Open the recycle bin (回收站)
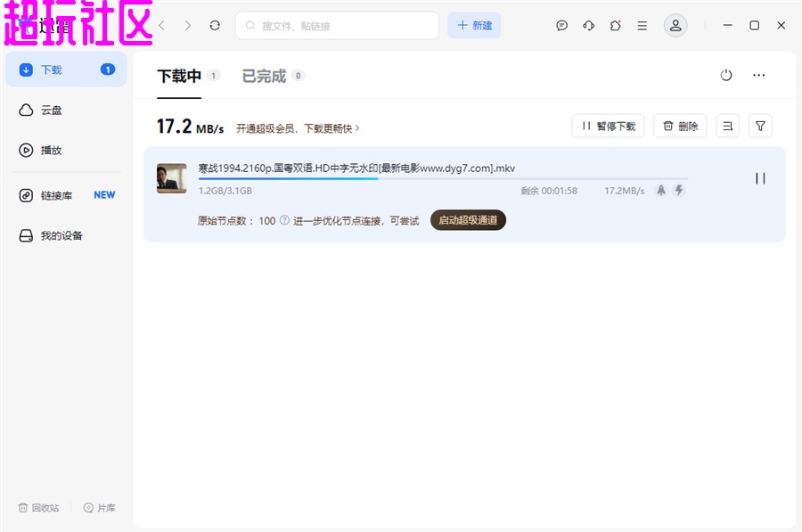802x532 pixels. tap(38, 507)
